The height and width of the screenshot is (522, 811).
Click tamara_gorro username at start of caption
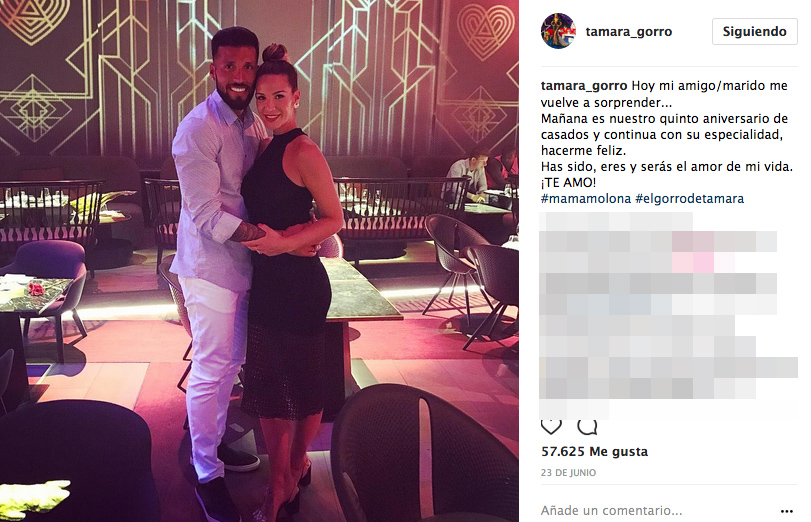(584, 86)
